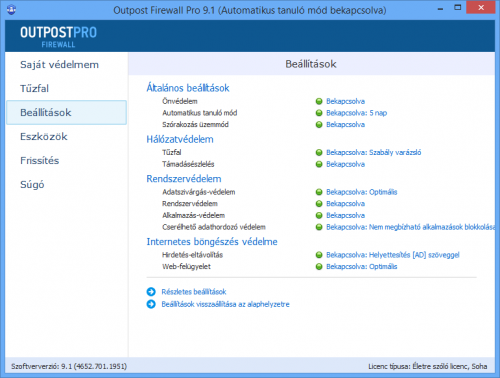Viewport: 500px width, 378px height.
Task: Click Támadásészlelés label
Action: [188, 164]
